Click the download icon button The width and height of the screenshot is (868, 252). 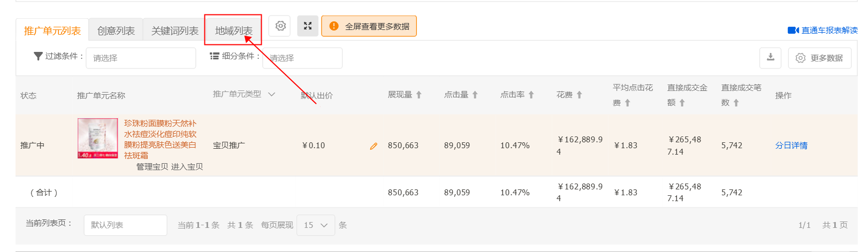(x=771, y=57)
